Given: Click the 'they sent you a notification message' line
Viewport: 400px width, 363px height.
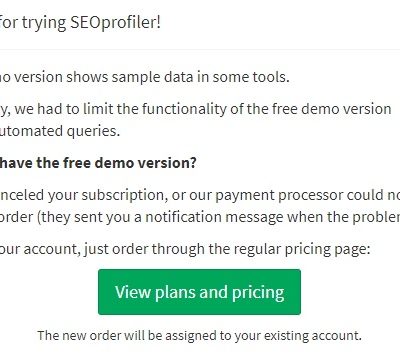Looking at the screenshot, I should click(x=200, y=217).
